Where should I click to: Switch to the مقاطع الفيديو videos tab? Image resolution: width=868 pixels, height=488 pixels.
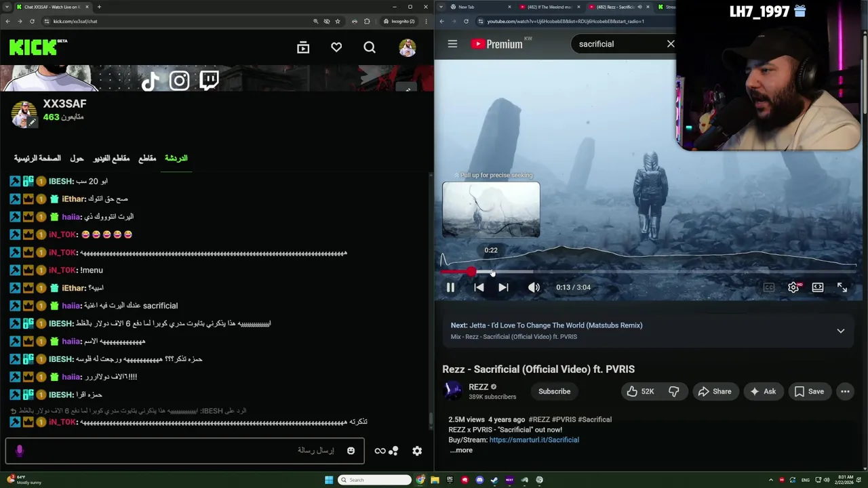point(111,158)
